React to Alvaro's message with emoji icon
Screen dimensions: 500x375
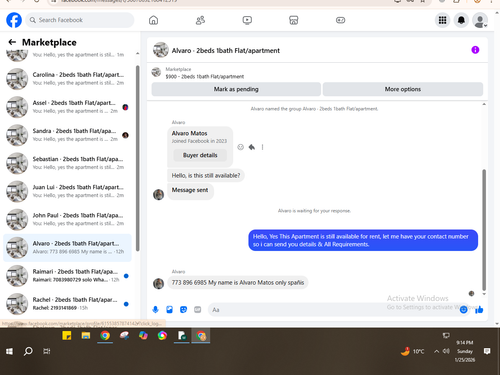tap(240, 147)
